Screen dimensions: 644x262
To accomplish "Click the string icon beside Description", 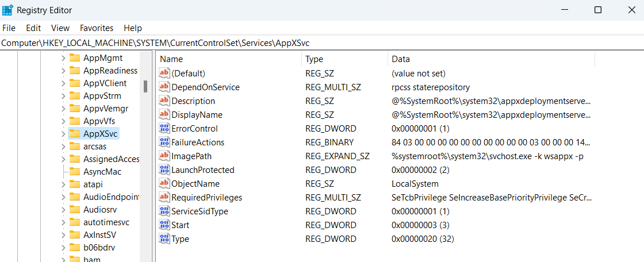I will 164,101.
